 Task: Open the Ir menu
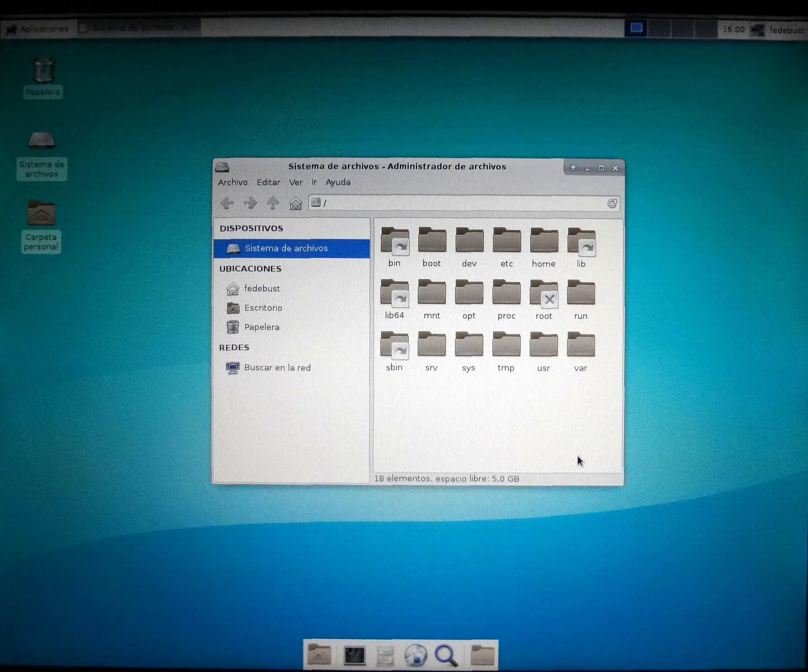click(314, 182)
